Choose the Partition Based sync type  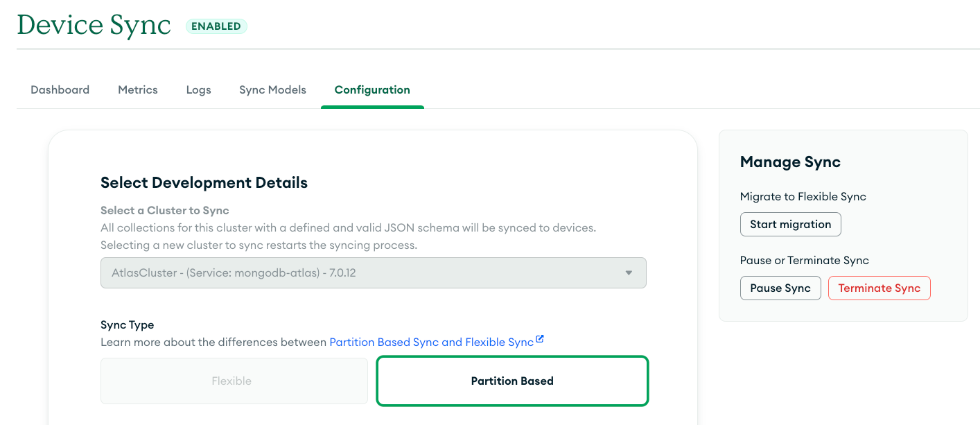(512, 381)
